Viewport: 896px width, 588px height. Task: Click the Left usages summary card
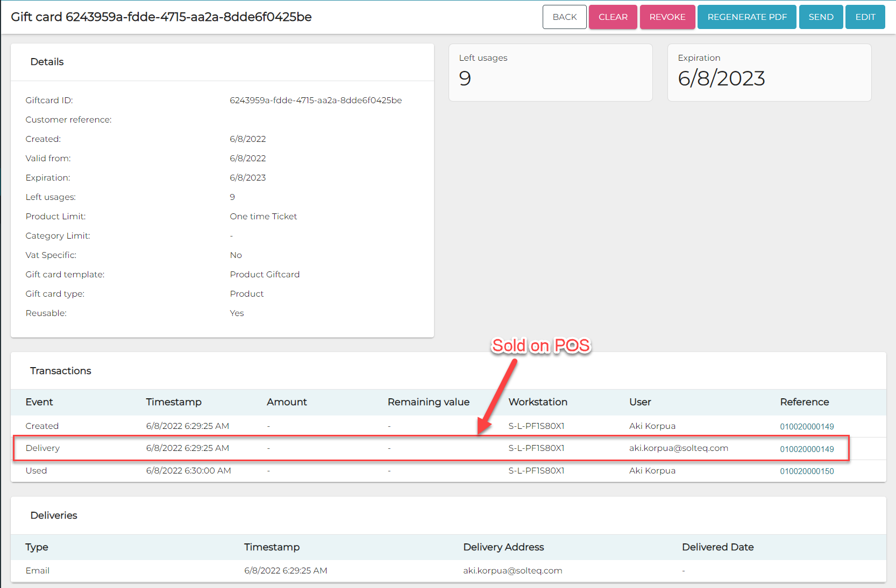pos(550,73)
